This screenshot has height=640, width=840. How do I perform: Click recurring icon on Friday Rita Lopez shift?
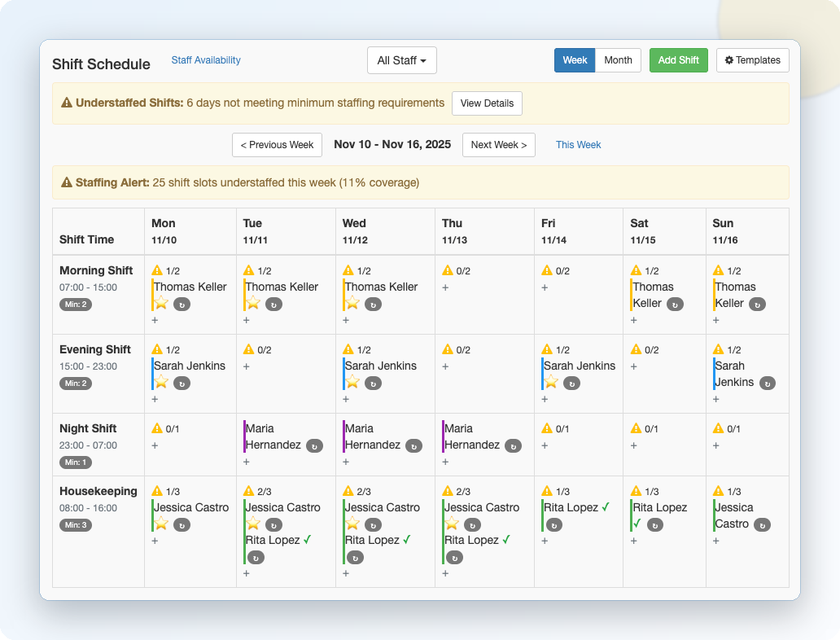point(554,524)
